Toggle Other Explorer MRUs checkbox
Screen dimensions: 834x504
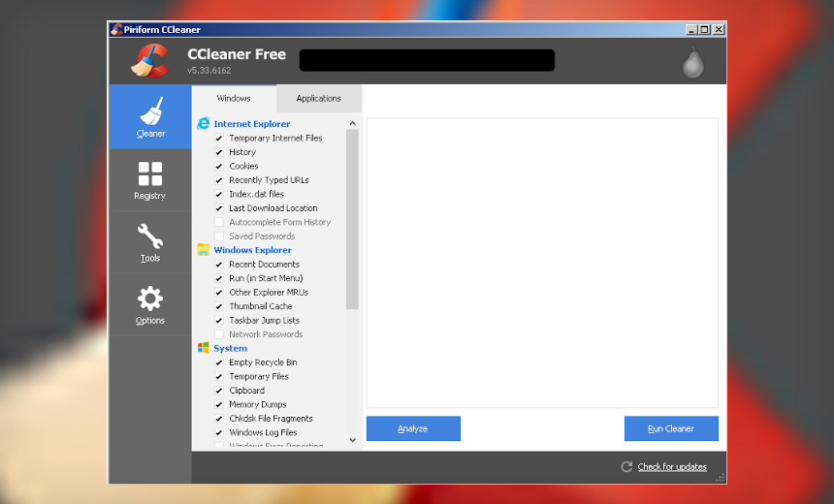coord(218,292)
